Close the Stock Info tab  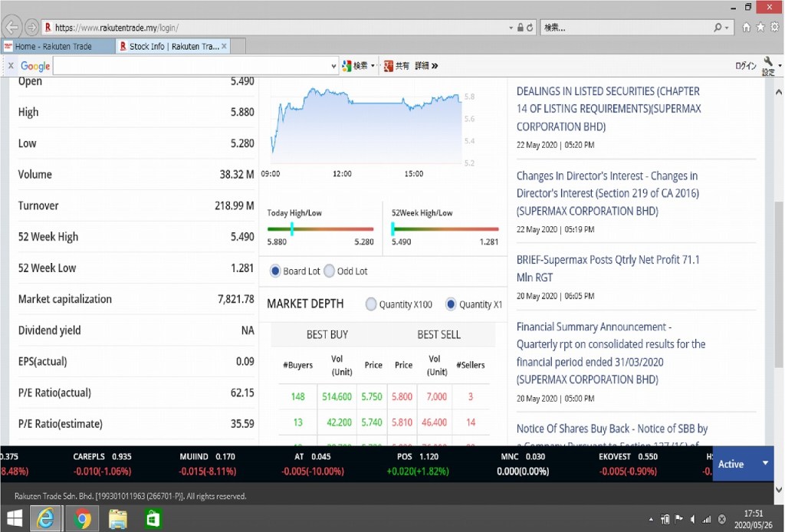[x=224, y=47]
